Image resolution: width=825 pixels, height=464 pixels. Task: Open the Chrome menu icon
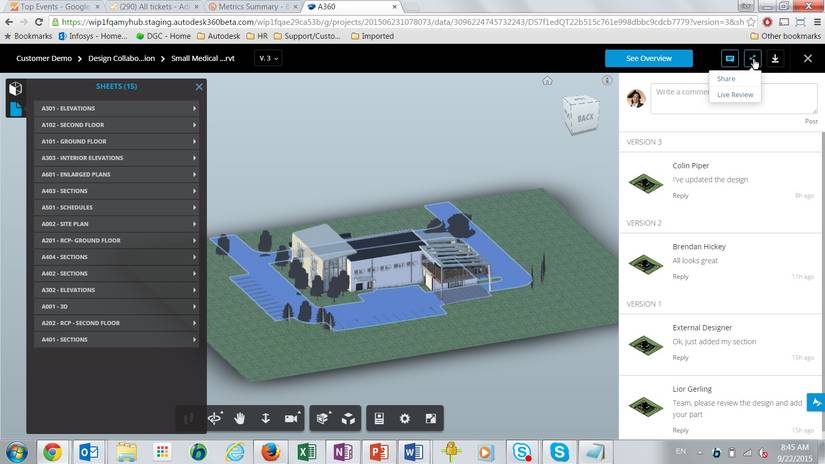coord(817,22)
